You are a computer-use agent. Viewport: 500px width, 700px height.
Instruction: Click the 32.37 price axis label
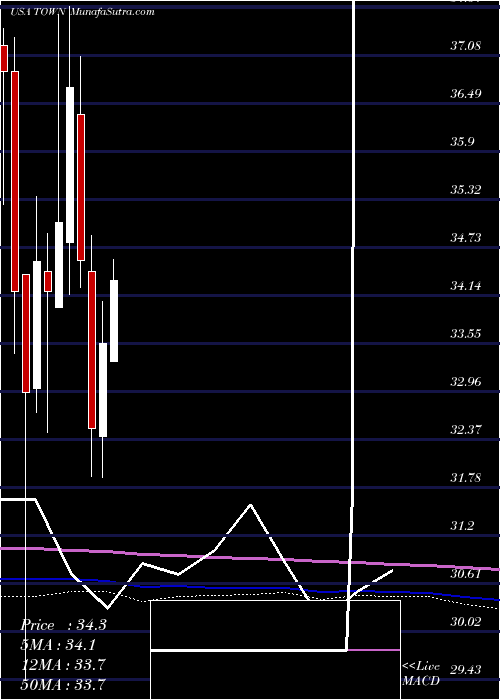(466, 429)
